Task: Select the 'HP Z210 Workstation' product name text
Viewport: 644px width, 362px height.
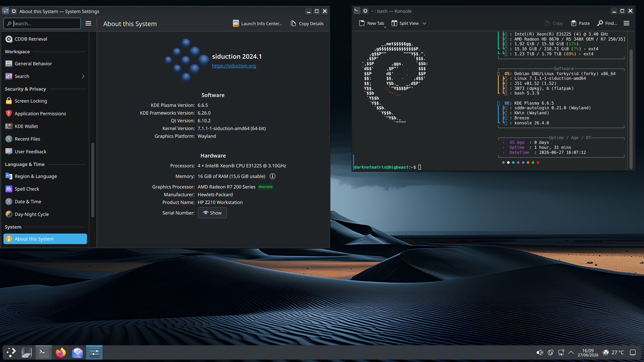Action: 220,203
